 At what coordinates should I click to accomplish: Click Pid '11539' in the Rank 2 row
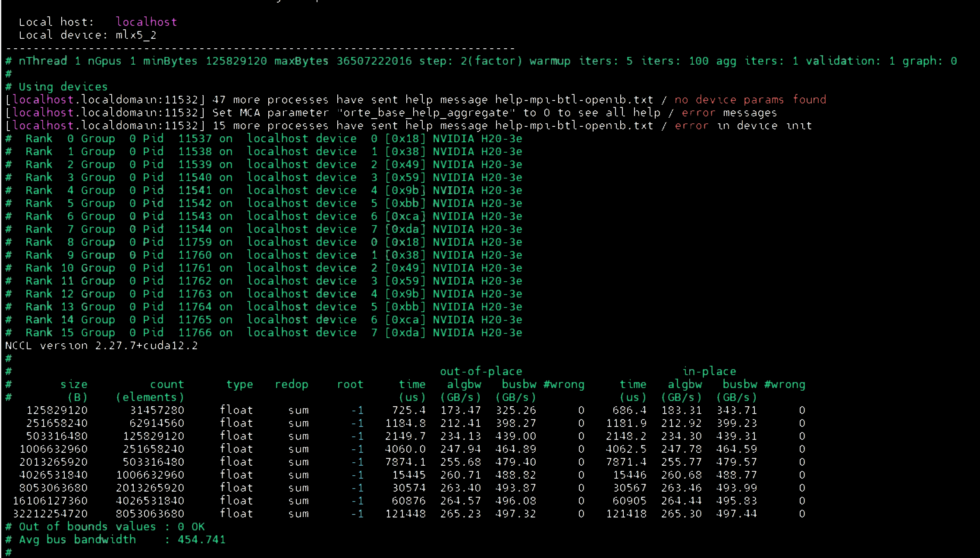tap(195, 164)
